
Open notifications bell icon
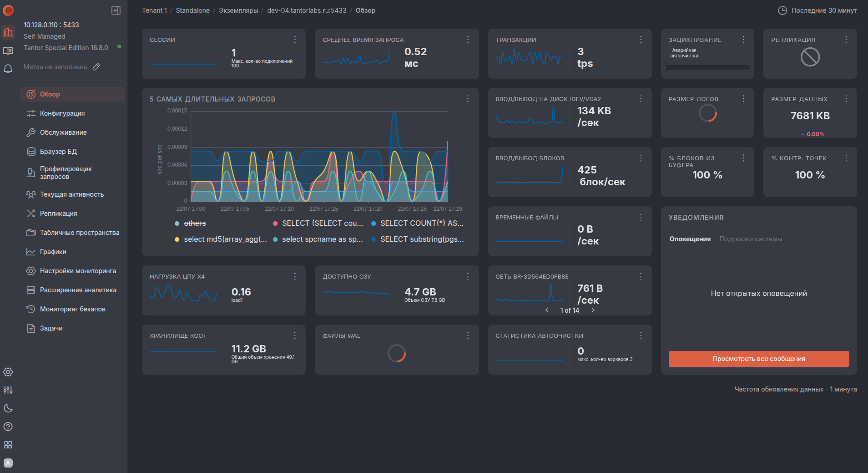tap(8, 69)
